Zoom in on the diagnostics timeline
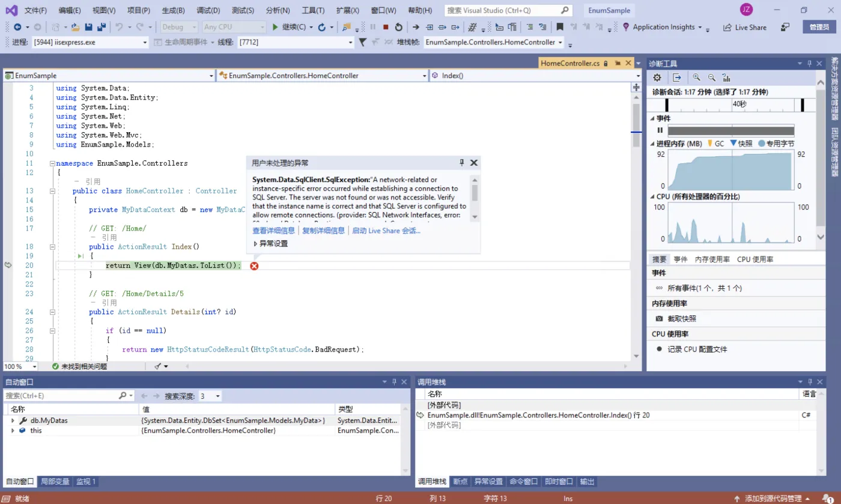The width and height of the screenshot is (841, 504). click(x=697, y=77)
